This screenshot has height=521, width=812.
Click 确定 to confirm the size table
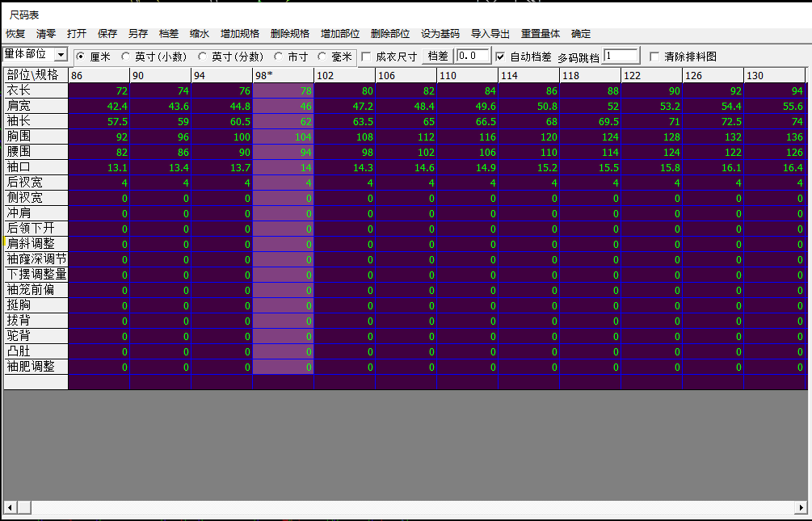pos(581,34)
